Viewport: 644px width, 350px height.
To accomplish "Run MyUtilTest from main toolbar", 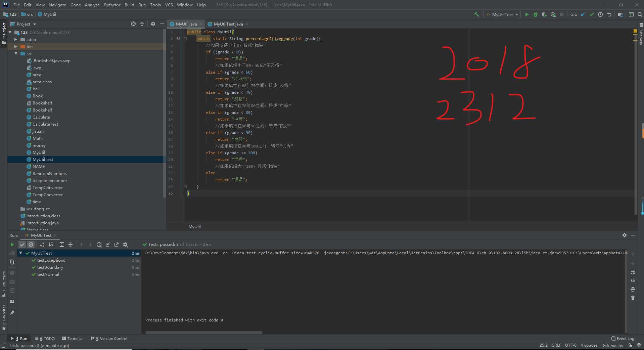I will (x=527, y=14).
